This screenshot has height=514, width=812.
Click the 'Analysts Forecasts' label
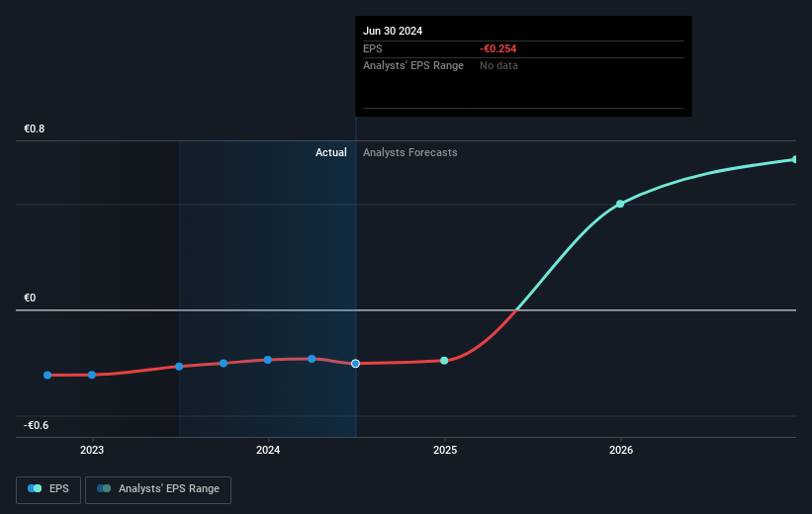point(410,152)
